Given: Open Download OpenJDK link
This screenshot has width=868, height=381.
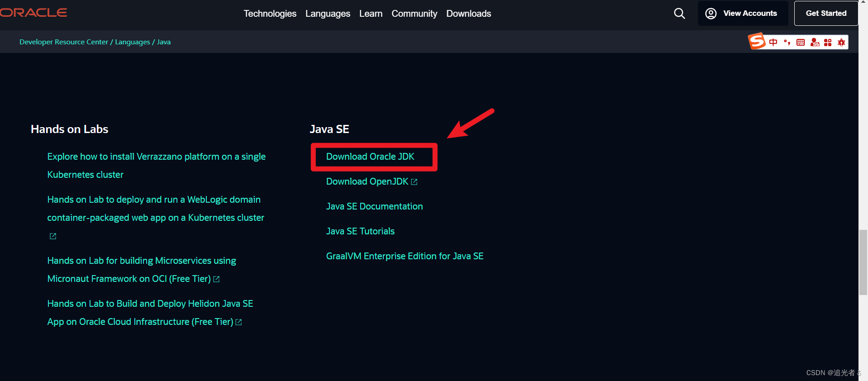Looking at the screenshot, I should (367, 181).
